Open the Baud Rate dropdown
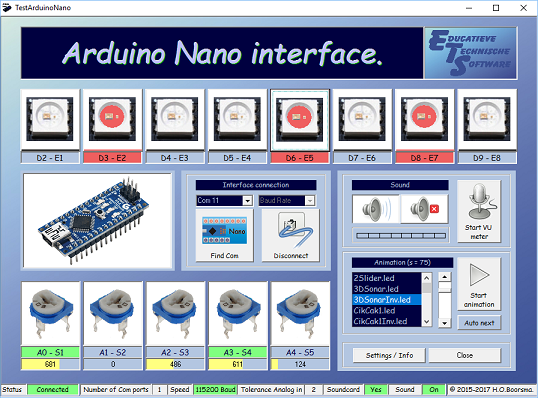The image size is (538, 398). point(310,200)
